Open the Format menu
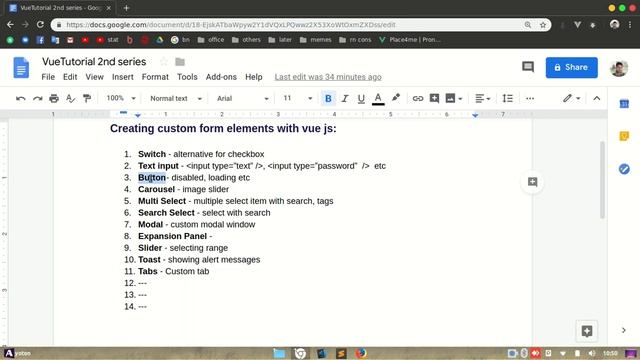The width and height of the screenshot is (640, 360). pos(155,77)
